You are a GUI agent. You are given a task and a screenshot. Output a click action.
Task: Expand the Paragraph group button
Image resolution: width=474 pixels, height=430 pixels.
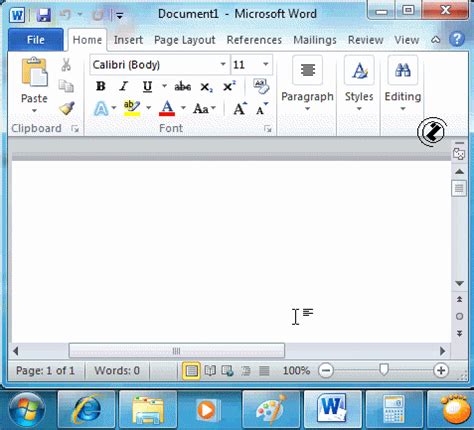(307, 84)
